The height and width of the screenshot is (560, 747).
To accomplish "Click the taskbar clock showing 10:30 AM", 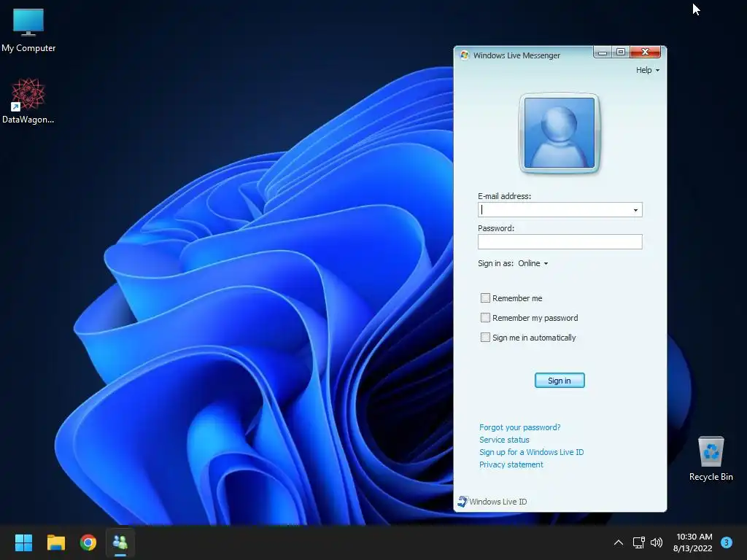I will coord(693,542).
